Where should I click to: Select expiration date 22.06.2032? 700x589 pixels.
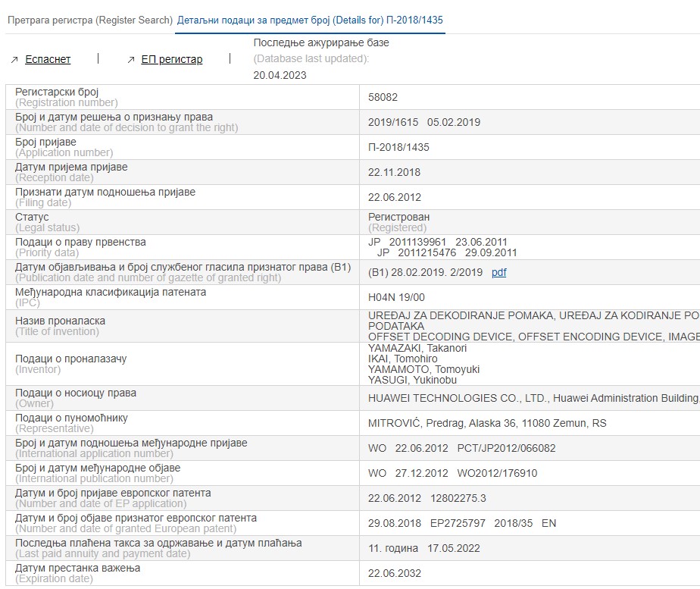point(395,573)
